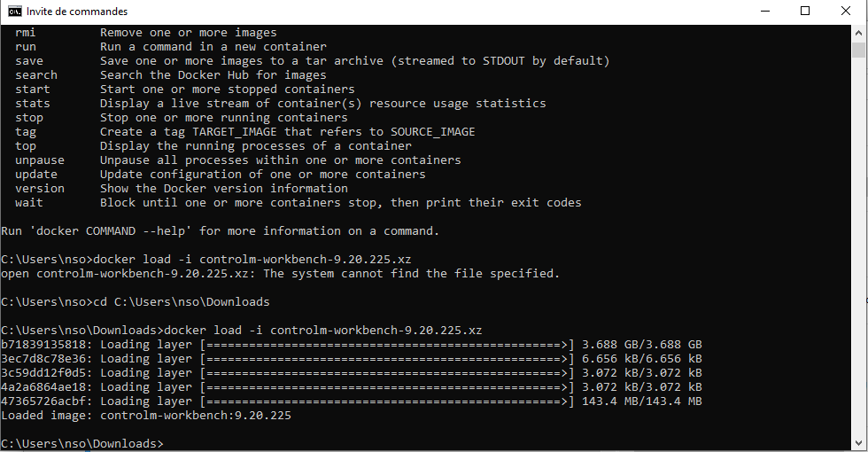Click the Command Prompt icon in title bar
Screen dimensions: 868x452
[x=14, y=11]
